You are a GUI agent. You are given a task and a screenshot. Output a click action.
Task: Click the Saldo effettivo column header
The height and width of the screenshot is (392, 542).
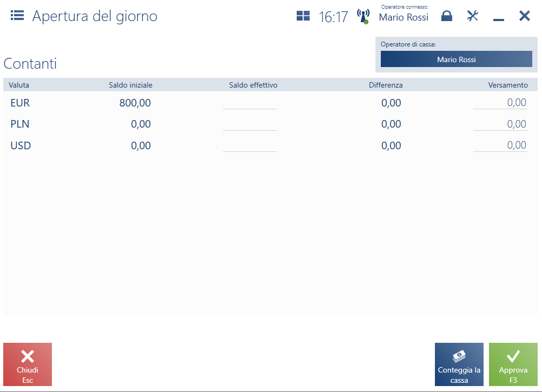click(253, 85)
